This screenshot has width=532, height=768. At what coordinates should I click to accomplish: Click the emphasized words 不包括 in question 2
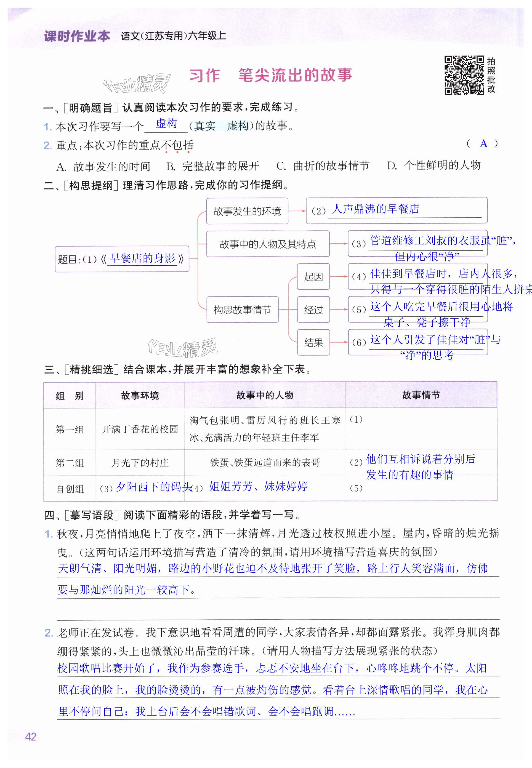coord(177,145)
